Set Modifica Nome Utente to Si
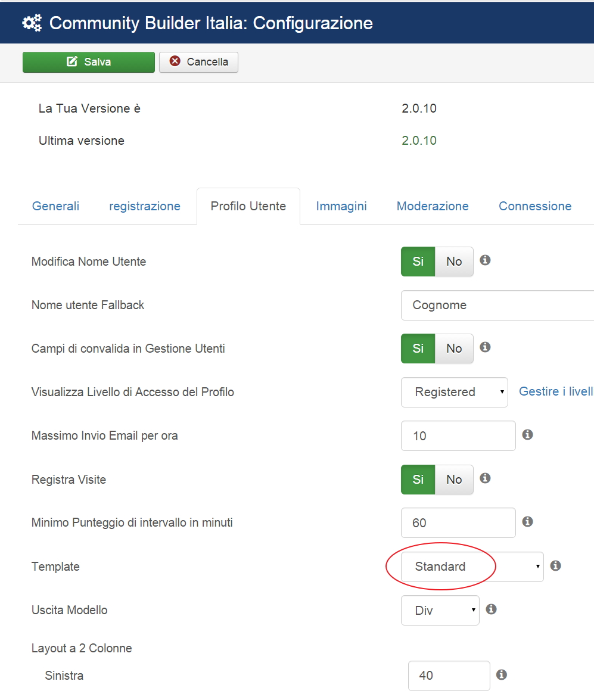 418,262
